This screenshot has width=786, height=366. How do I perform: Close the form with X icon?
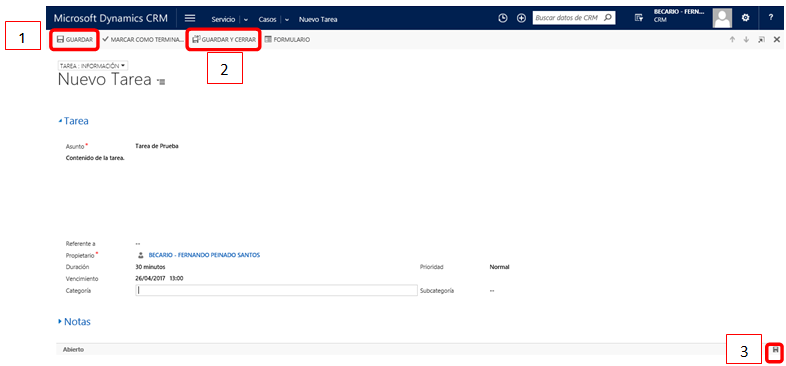pos(777,40)
